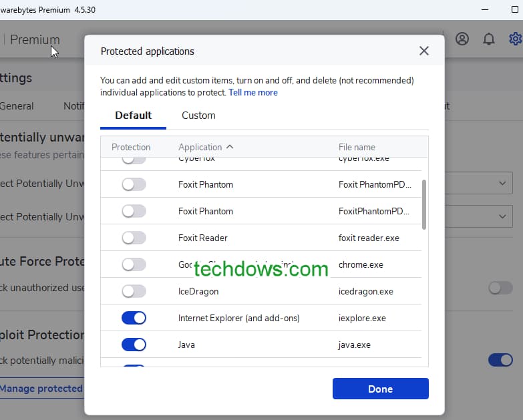Enable protection for IceDragon
The image size is (523, 420).
pos(134,291)
